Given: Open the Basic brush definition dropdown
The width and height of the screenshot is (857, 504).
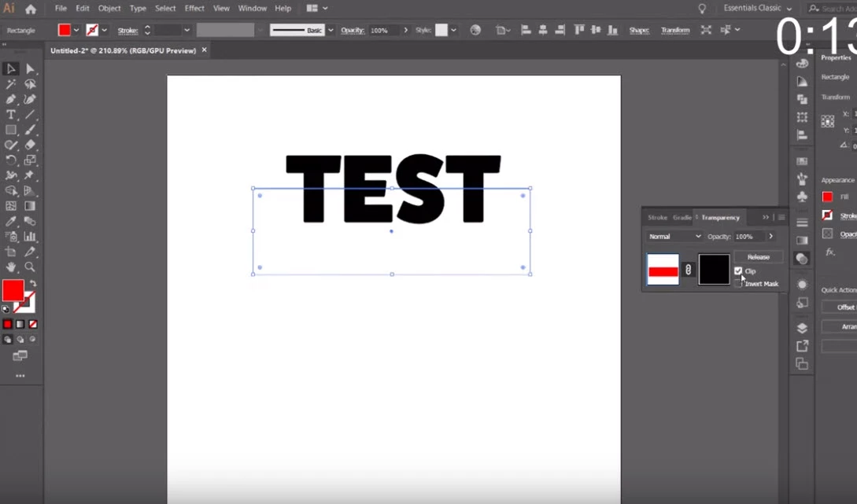Looking at the screenshot, I should coord(331,31).
